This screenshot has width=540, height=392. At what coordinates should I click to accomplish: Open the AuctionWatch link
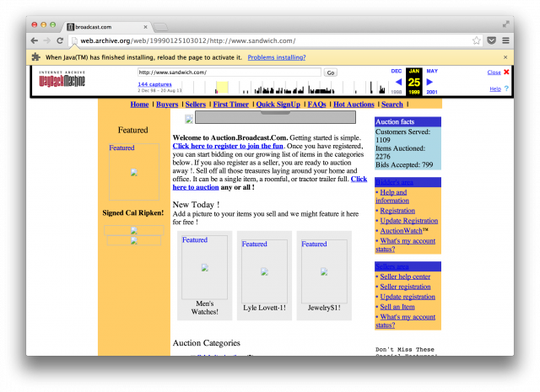[x=402, y=231]
